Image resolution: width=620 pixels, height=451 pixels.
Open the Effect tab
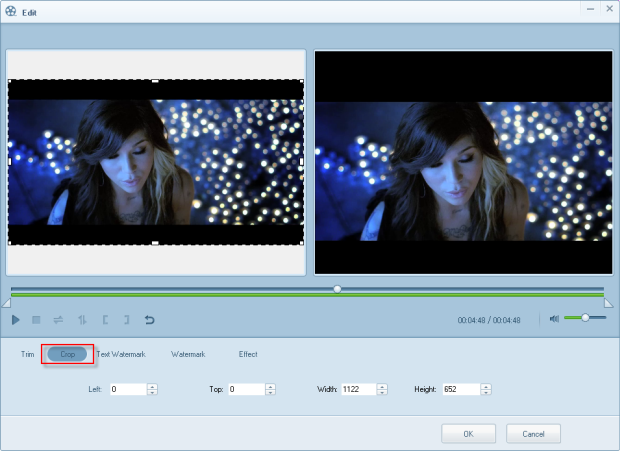(248, 354)
